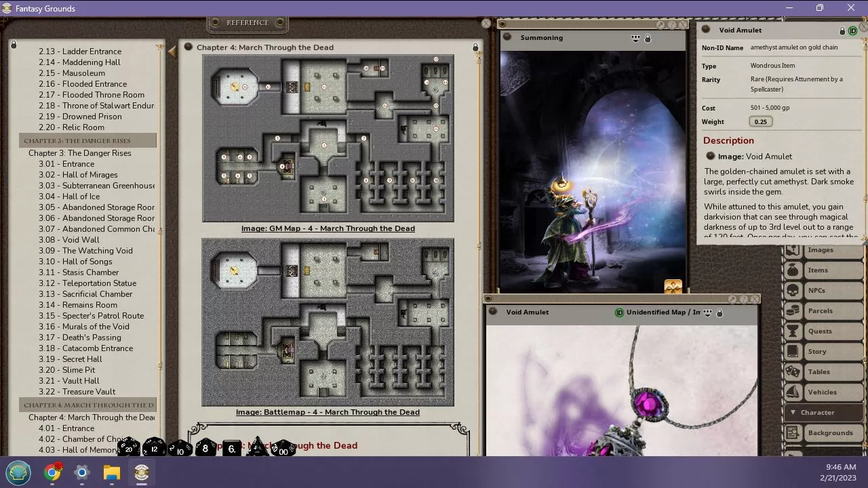
Task: Toggle the Summoning image lock
Action: point(648,39)
